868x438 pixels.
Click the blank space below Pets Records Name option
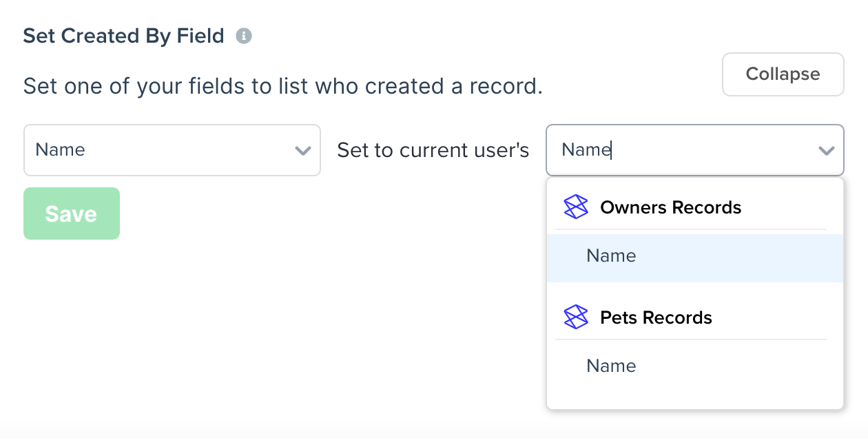pos(695,399)
